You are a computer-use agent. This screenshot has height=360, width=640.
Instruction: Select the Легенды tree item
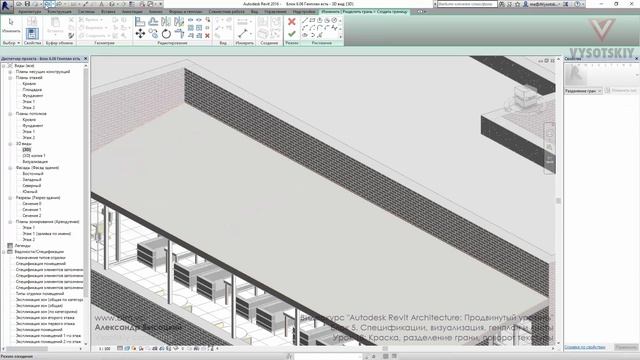22,246
